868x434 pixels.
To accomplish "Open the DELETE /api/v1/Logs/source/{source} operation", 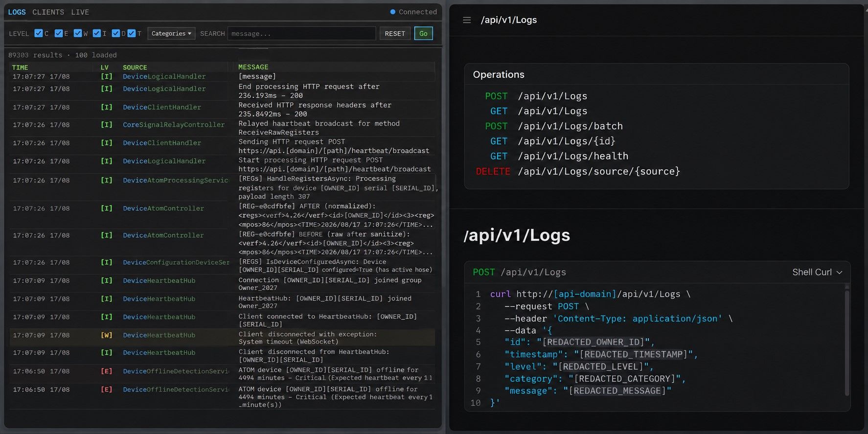I will (x=578, y=171).
